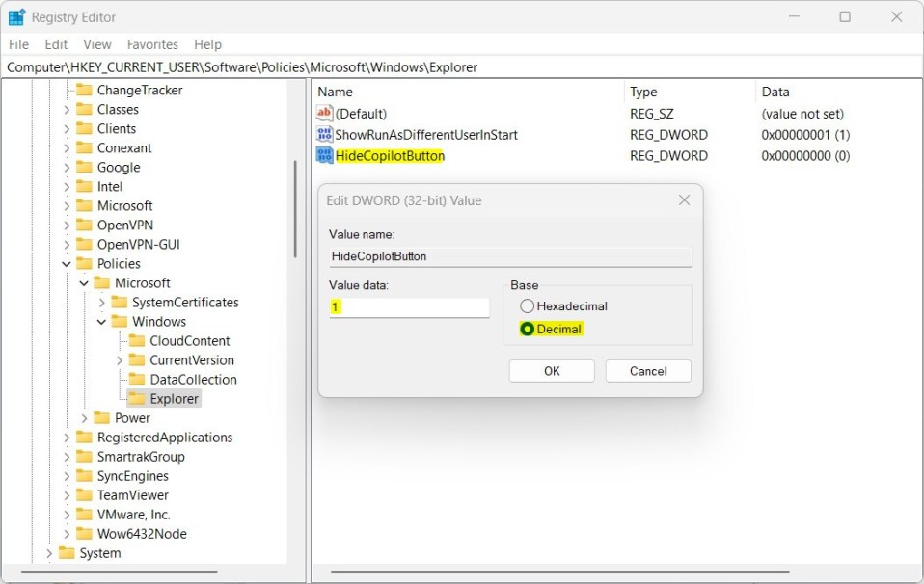The width and height of the screenshot is (924, 584).
Task: Collapse the Microsoft node under Policies
Action: (x=84, y=283)
